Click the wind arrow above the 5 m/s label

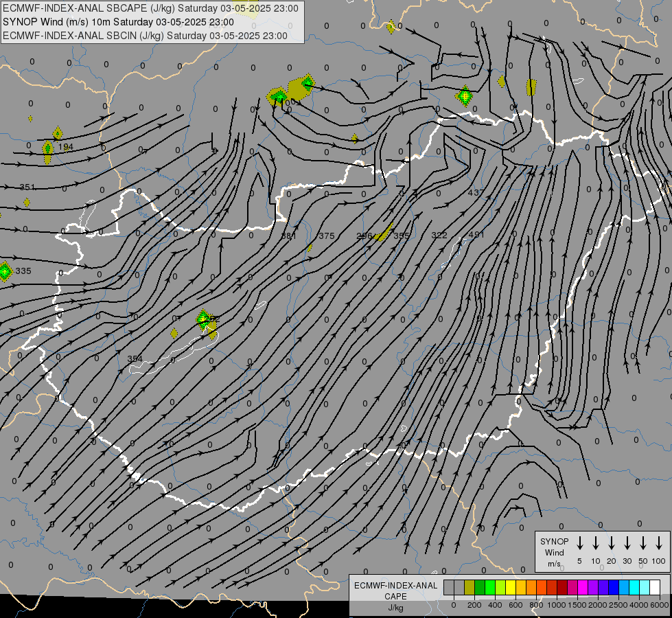point(580,543)
